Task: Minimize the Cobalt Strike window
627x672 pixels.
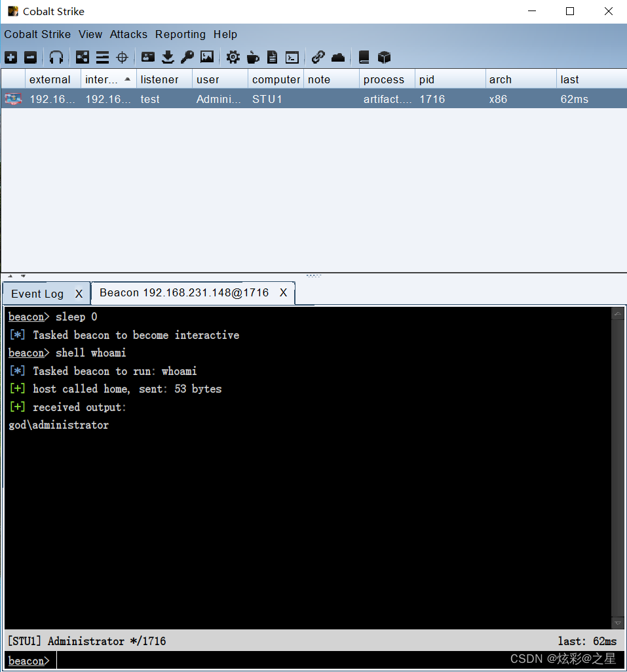Action: click(532, 12)
